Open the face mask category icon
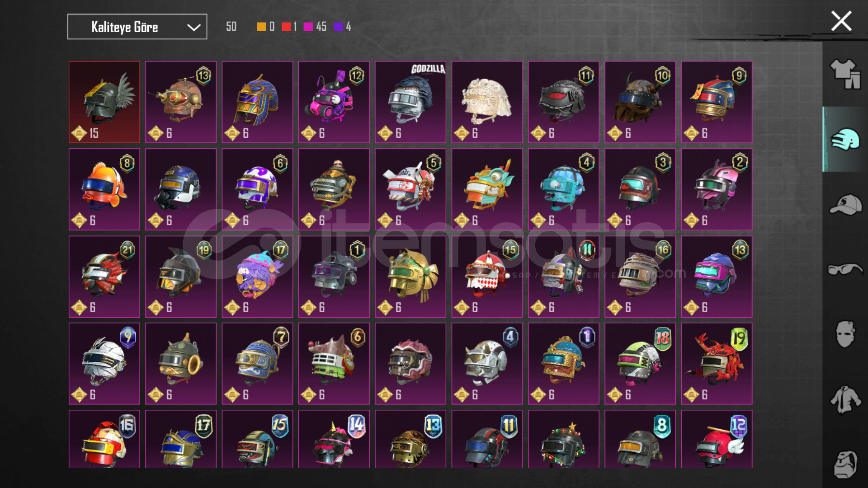 (x=845, y=334)
